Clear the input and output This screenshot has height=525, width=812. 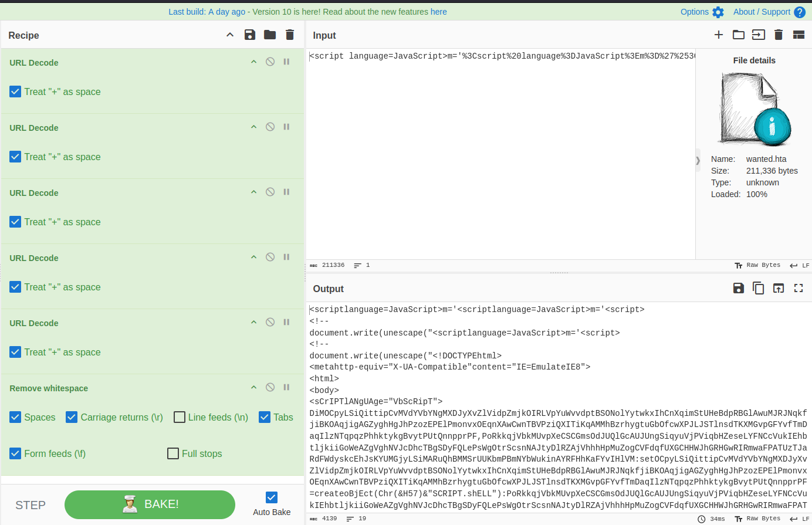coord(779,35)
